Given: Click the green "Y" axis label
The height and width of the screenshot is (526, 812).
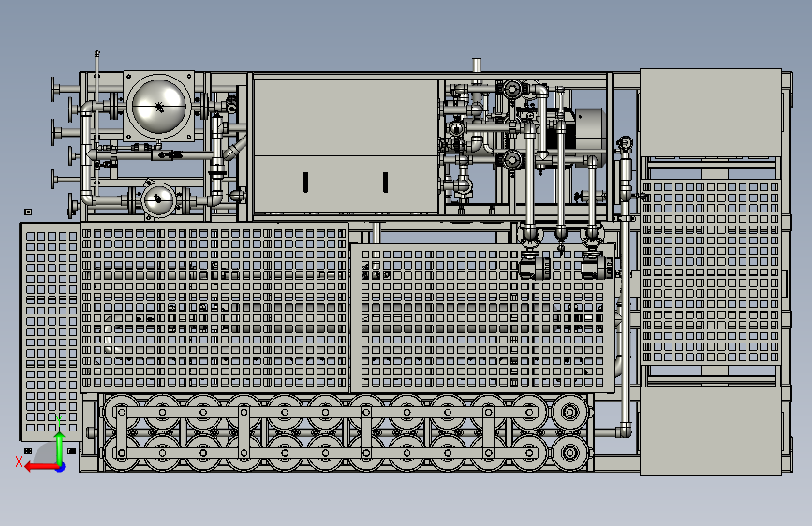Looking at the screenshot, I should tap(60, 421).
